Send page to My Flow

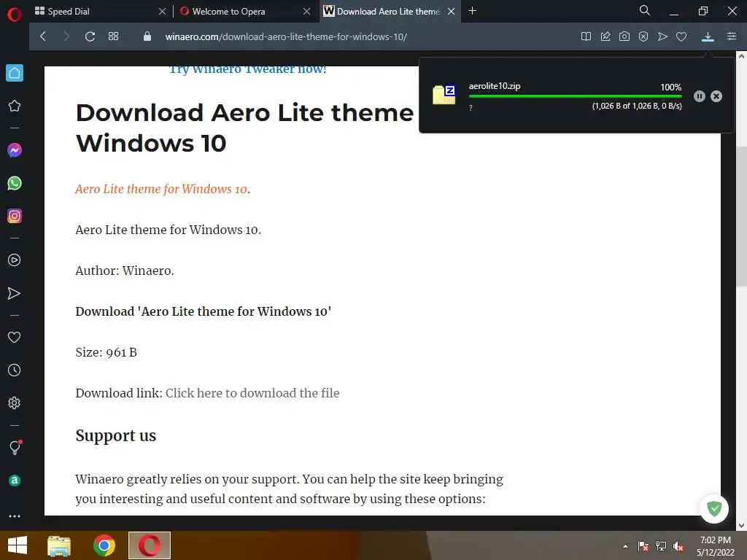pos(662,36)
